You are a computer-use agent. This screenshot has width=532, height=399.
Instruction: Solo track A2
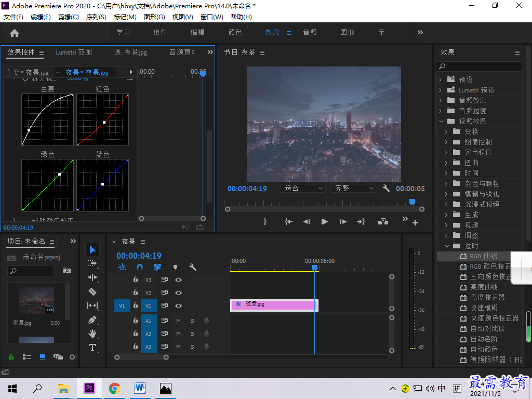pos(192,334)
